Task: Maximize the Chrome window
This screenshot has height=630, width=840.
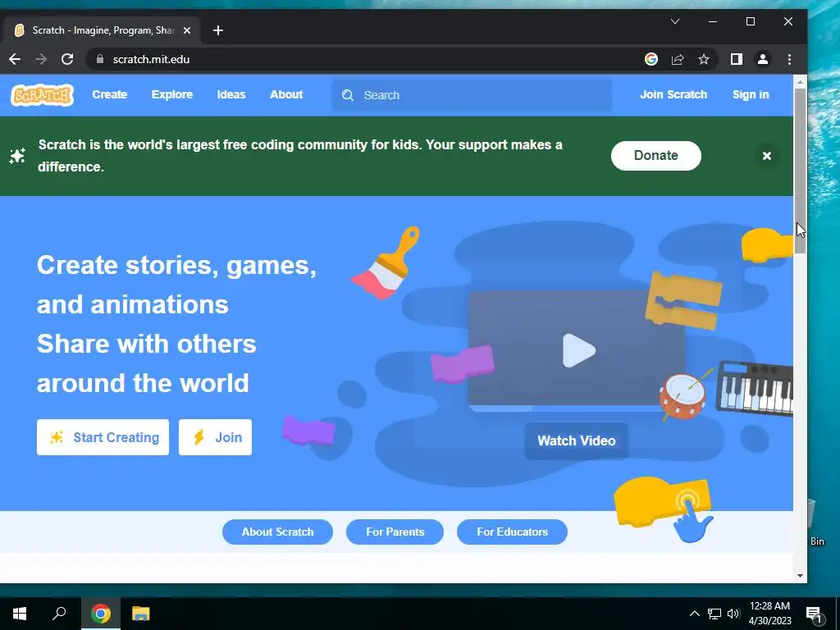Action: click(x=751, y=21)
